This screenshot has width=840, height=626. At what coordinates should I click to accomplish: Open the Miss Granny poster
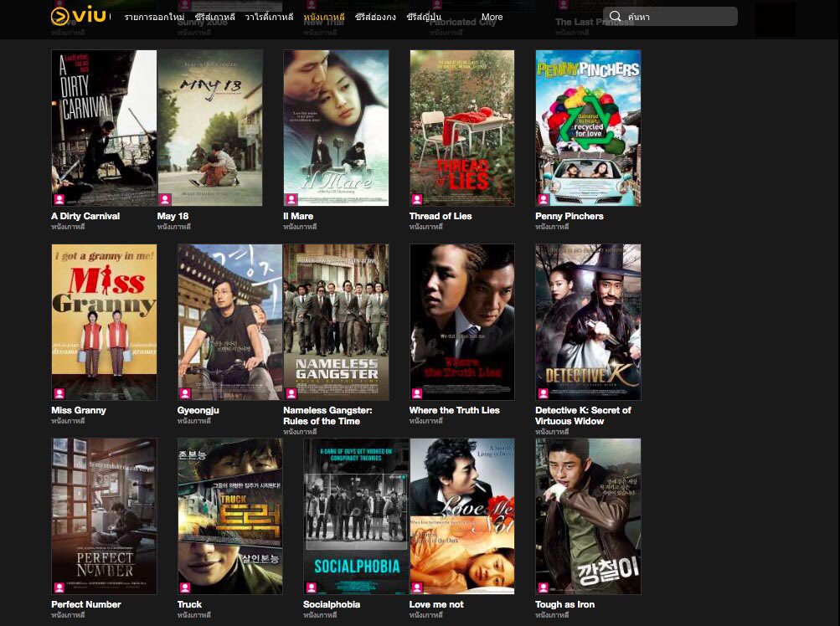(104, 322)
